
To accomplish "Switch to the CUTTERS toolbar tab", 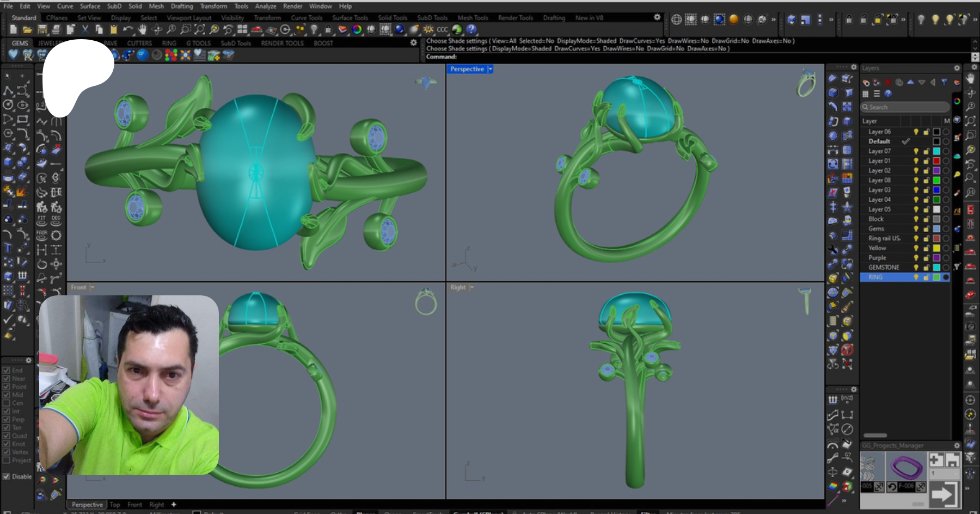I will (x=139, y=43).
